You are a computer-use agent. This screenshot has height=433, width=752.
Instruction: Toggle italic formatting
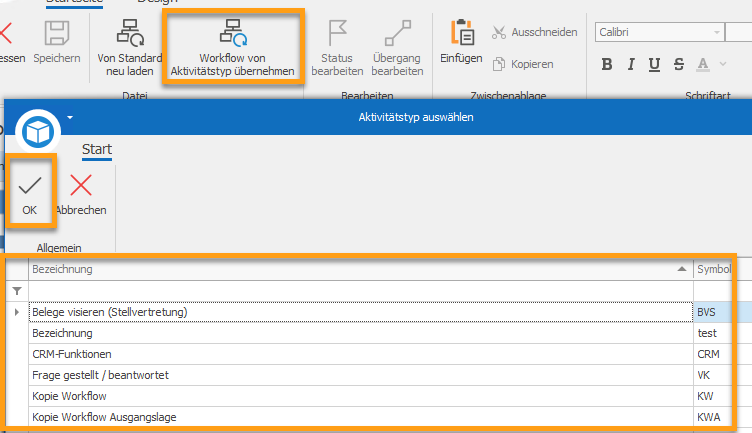(631, 64)
